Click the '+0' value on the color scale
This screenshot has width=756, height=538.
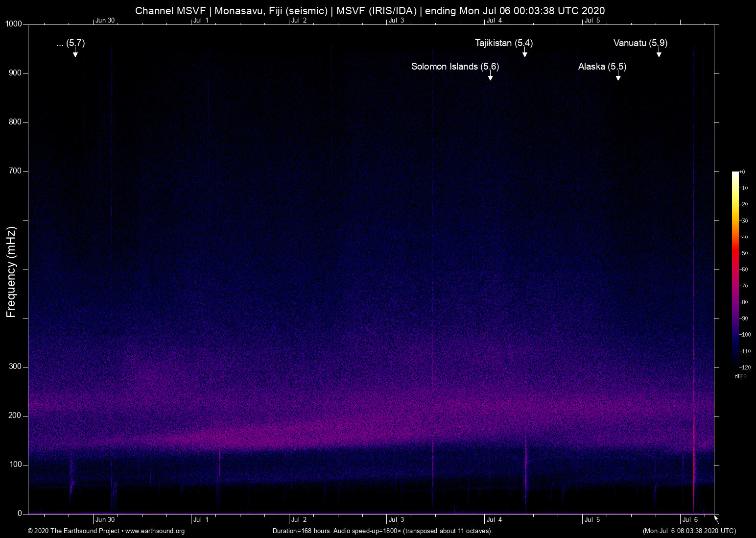point(742,172)
